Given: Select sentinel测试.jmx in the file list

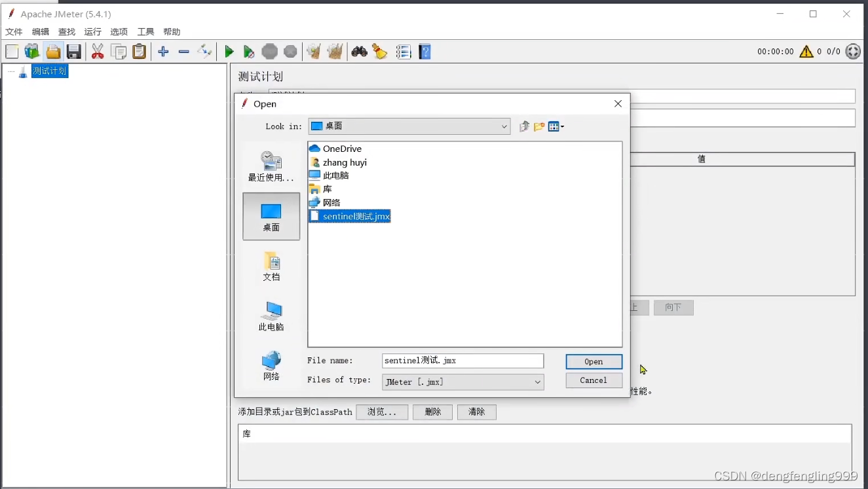Looking at the screenshot, I should [x=350, y=216].
